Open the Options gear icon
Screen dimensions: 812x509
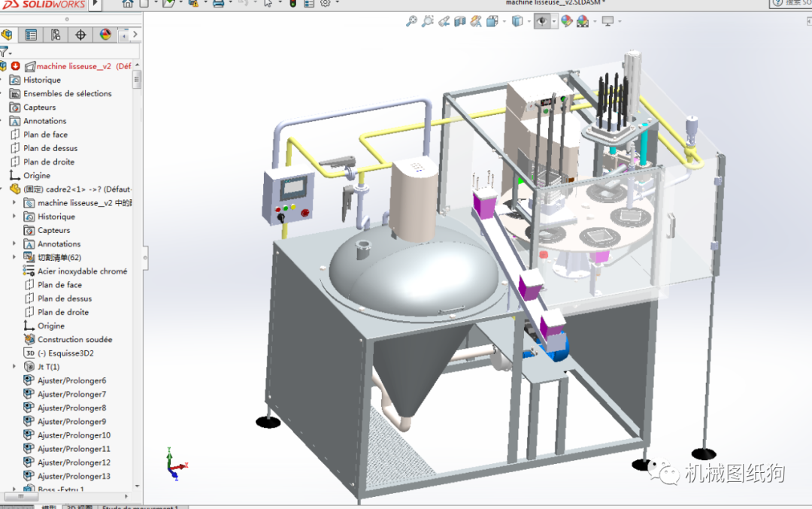point(326,3)
